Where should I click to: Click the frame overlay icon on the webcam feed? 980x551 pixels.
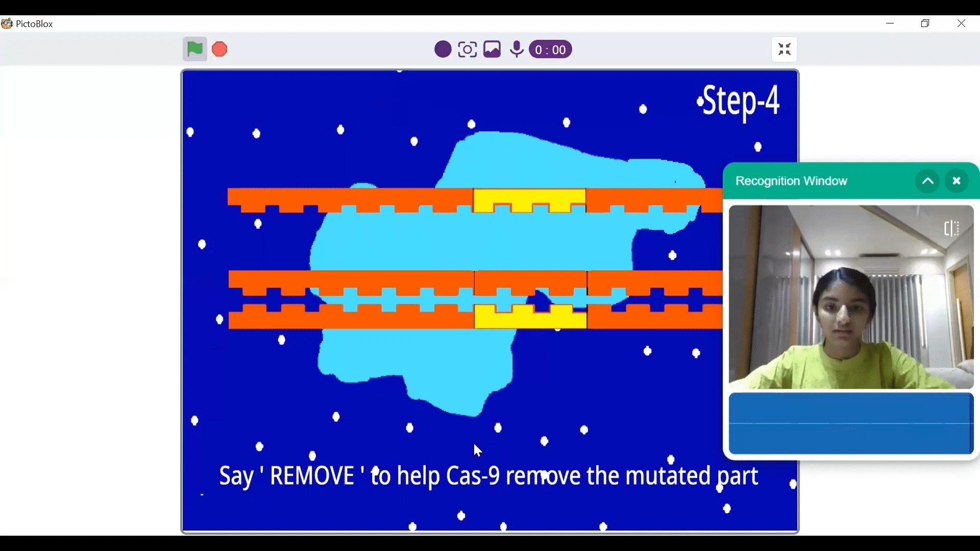pyautogui.click(x=951, y=229)
